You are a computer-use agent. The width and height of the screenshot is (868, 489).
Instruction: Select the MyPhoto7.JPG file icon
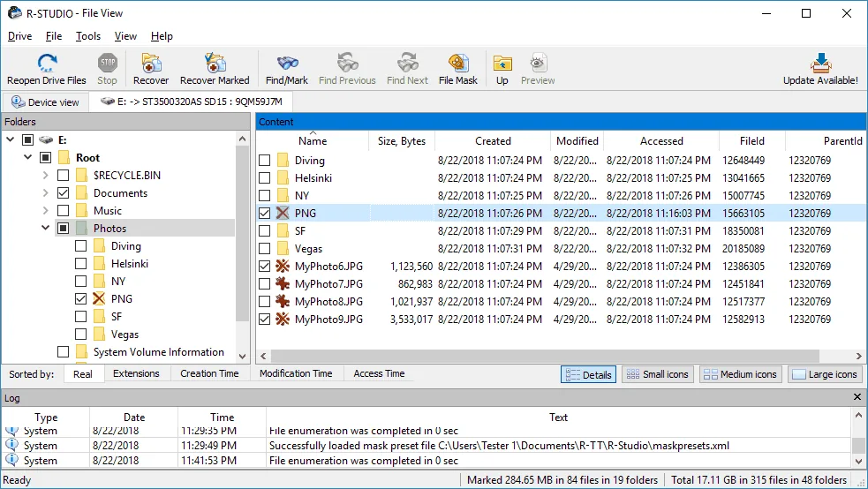(x=283, y=283)
